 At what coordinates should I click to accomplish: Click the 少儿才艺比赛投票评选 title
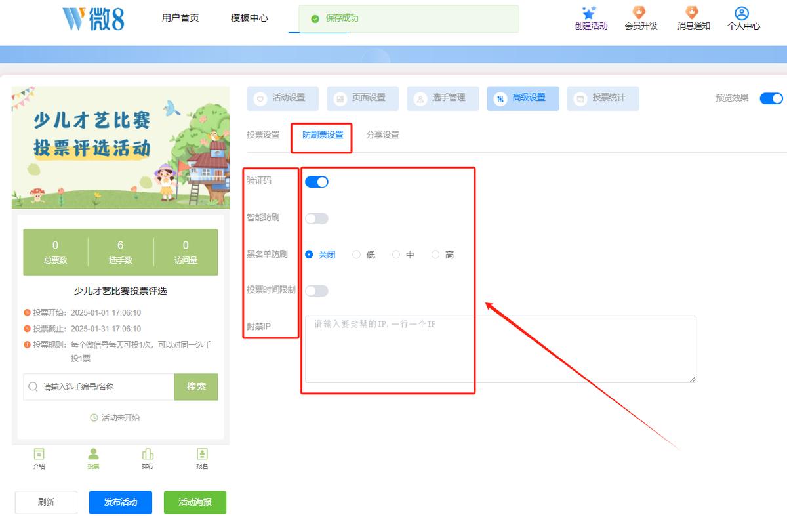coord(121,291)
